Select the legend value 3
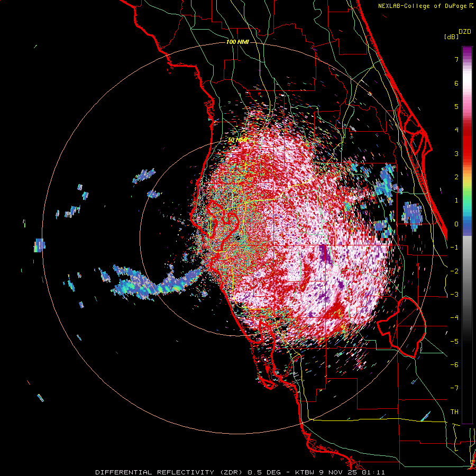This screenshot has height=476, width=476. click(x=456, y=153)
